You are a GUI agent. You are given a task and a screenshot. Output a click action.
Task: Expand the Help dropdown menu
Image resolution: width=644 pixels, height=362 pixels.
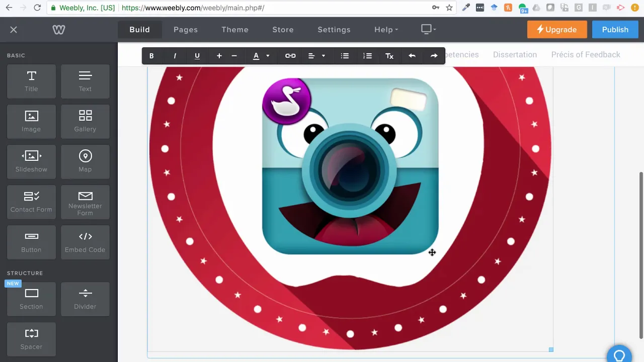[386, 30]
